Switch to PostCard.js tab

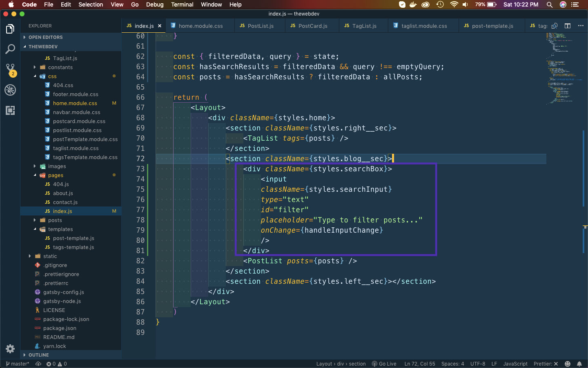[x=312, y=26]
